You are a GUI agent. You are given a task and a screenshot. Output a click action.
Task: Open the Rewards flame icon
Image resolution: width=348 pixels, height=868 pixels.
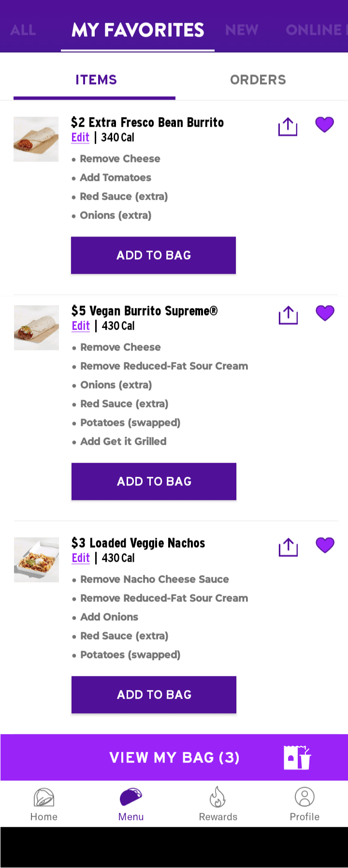[218, 797]
